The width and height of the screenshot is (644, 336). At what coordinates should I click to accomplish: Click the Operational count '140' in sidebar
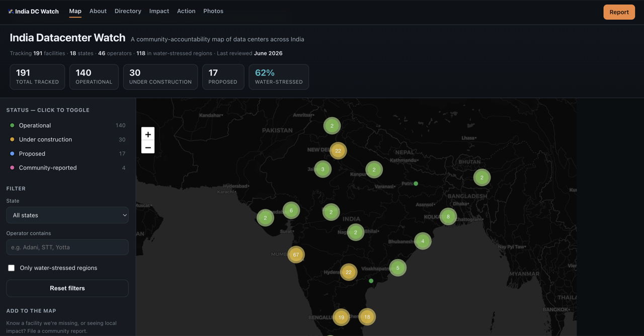(120, 125)
